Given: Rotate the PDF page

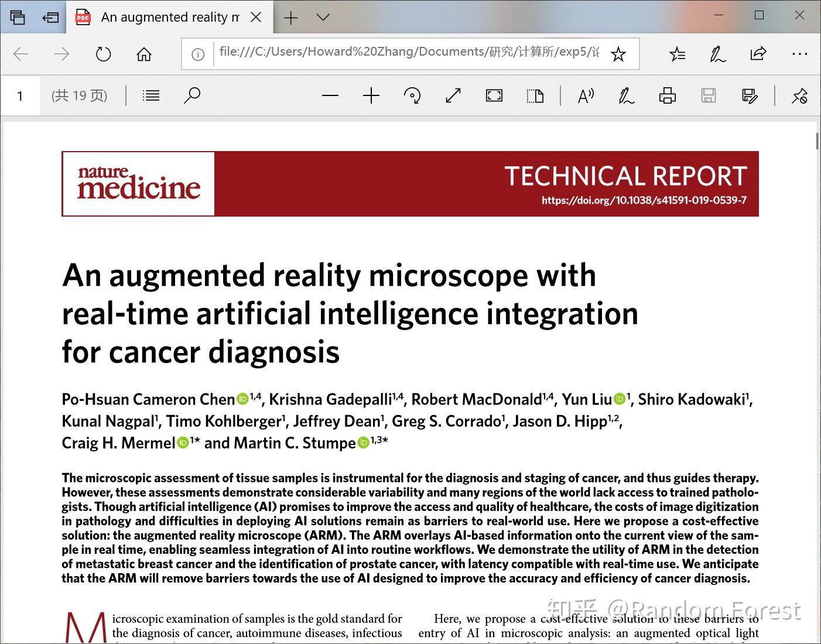Looking at the screenshot, I should click(x=412, y=95).
